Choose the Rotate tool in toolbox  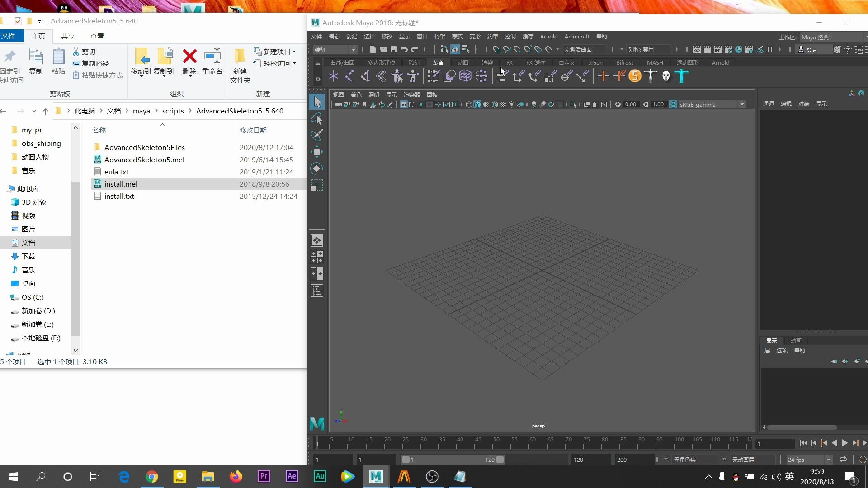(x=317, y=169)
